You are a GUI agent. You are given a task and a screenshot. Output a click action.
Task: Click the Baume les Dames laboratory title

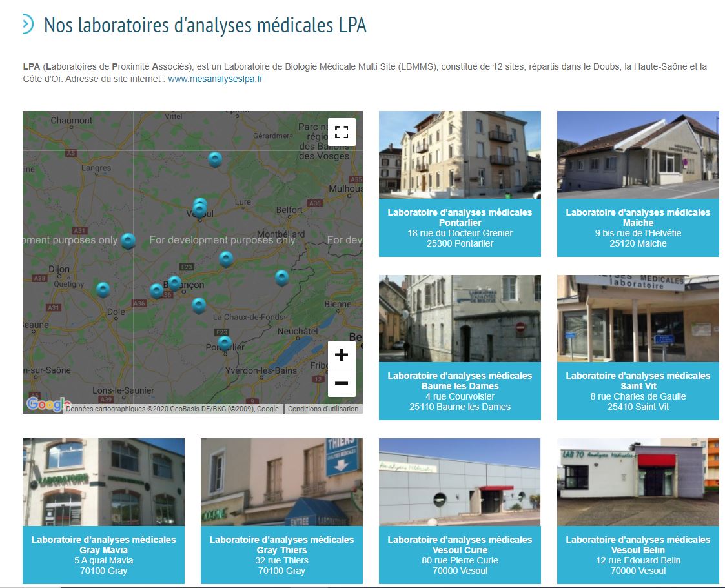pyautogui.click(x=460, y=381)
